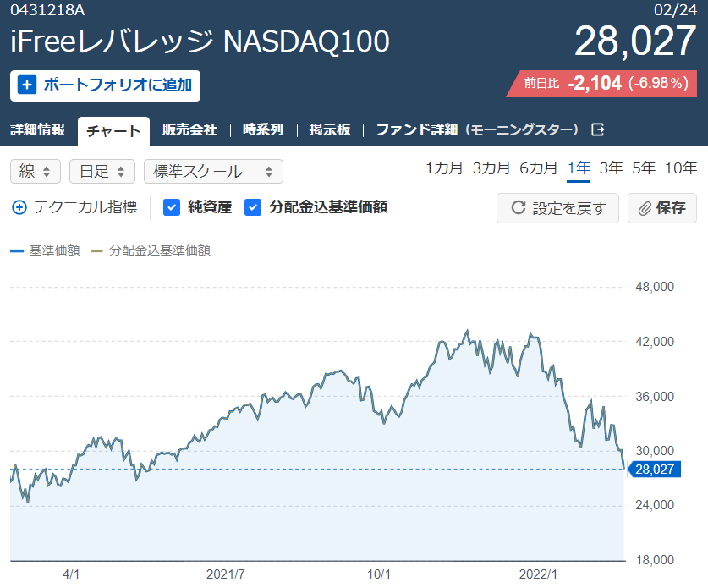Click the external link icon beside Morningstar

click(x=598, y=130)
